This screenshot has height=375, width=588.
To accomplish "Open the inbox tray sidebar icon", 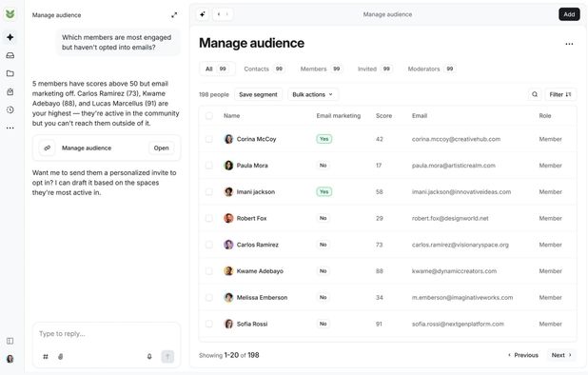I will pyautogui.click(x=10, y=55).
